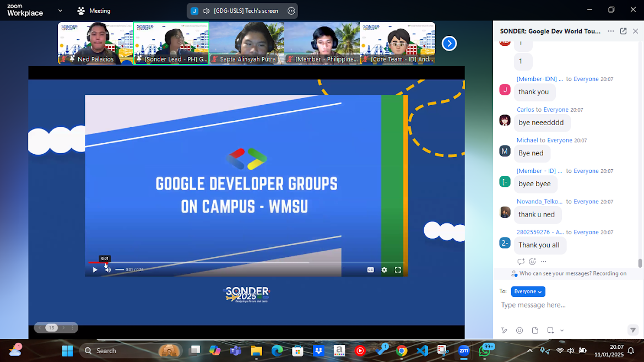Open the Zoom Workplace dropdown arrow
The image size is (644, 362).
click(x=61, y=10)
